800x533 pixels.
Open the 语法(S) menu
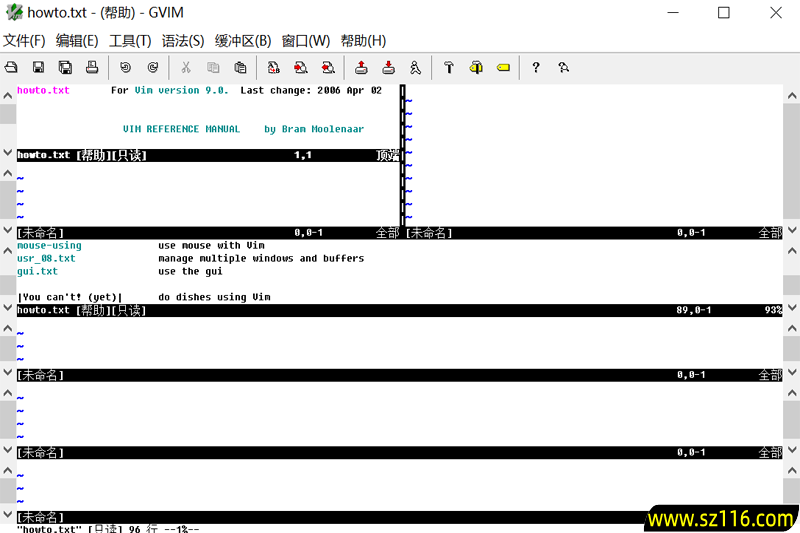point(183,41)
